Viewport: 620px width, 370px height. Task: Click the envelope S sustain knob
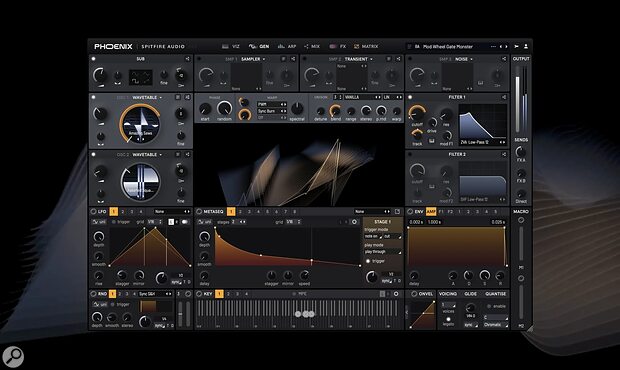pyautogui.click(x=484, y=275)
